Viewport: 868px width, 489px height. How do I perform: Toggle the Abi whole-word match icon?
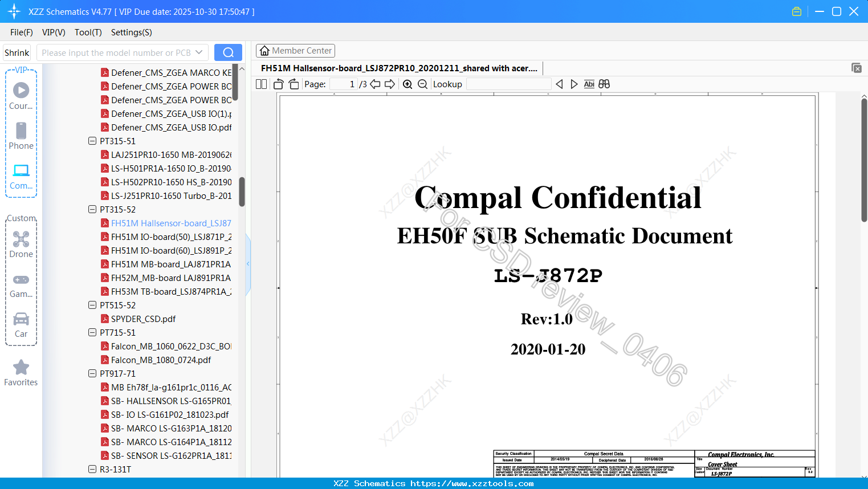[x=589, y=84]
